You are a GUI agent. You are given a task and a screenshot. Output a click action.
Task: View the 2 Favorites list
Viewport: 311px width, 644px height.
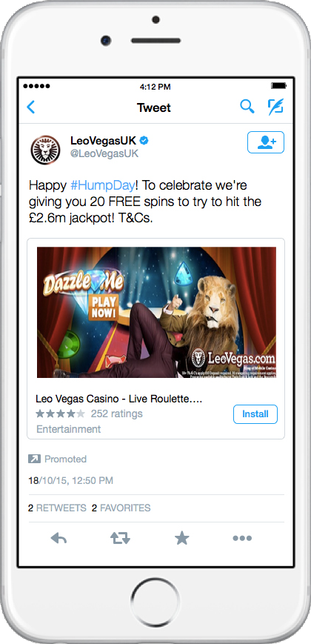coord(121,508)
